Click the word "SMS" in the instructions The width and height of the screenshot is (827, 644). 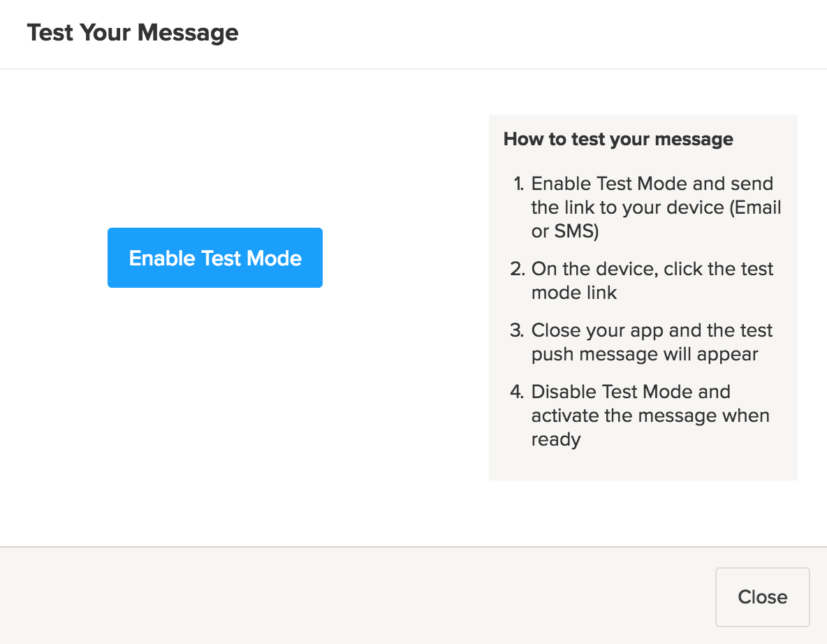574,232
